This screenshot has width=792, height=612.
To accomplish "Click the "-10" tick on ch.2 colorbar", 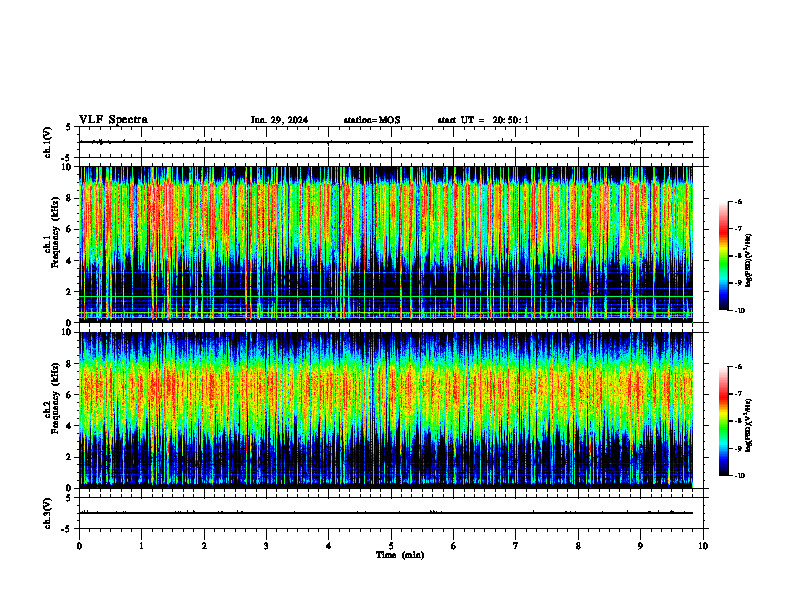I will click(738, 476).
